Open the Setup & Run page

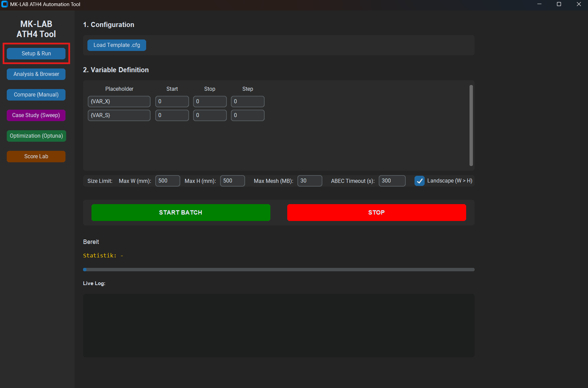click(36, 54)
